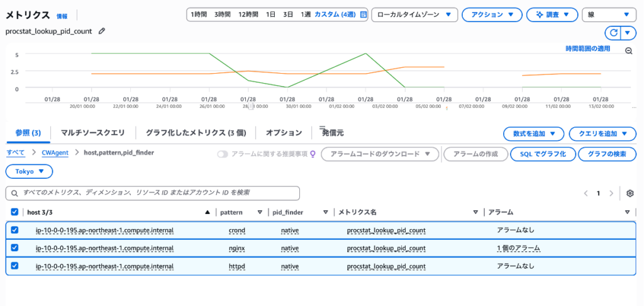Enable the アラームに関する推奨事項 toggle
The image size is (644, 306).
pyautogui.click(x=223, y=154)
